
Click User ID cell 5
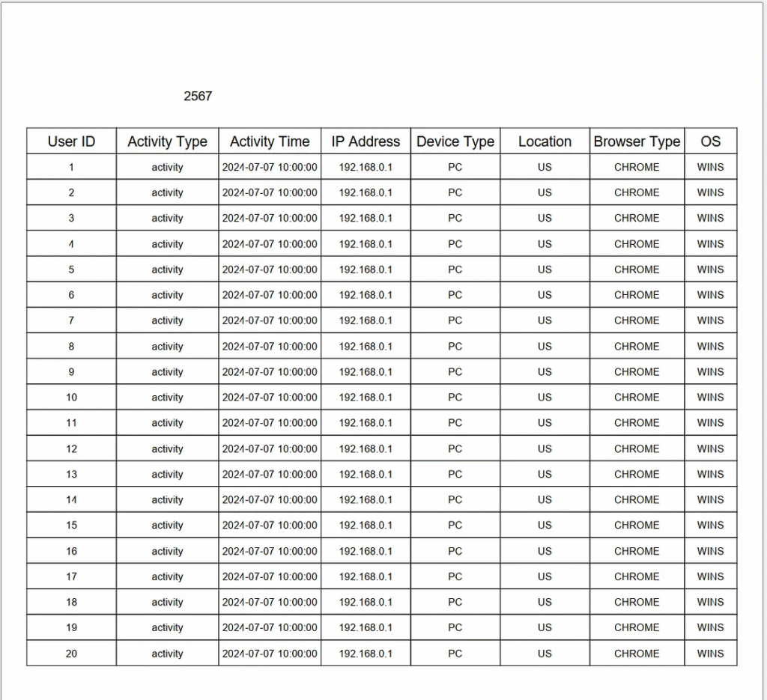pyautogui.click(x=71, y=270)
